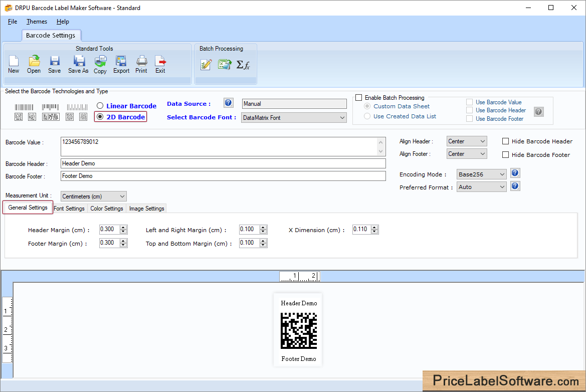
Task: Select Custom Data Sheet radio option
Action: (367, 106)
